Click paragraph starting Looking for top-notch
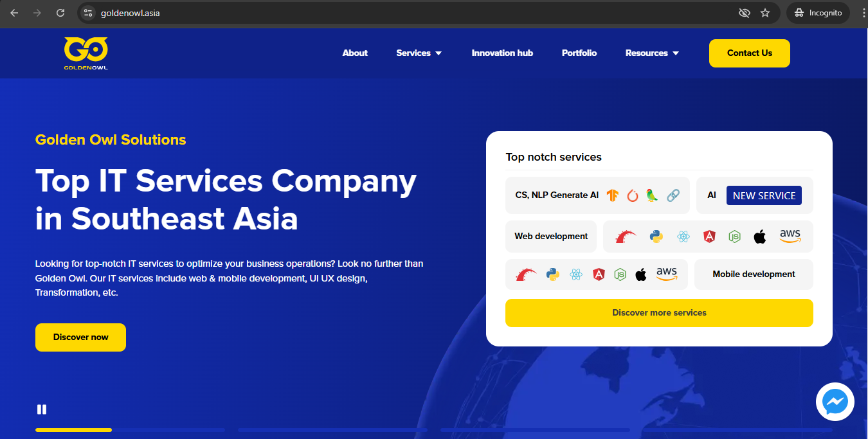This screenshot has height=439, width=868. coord(230,278)
